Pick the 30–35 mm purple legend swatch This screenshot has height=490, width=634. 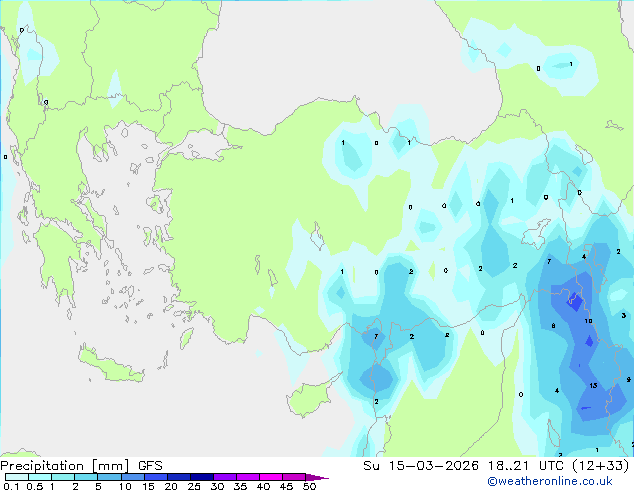pyautogui.click(x=224, y=477)
